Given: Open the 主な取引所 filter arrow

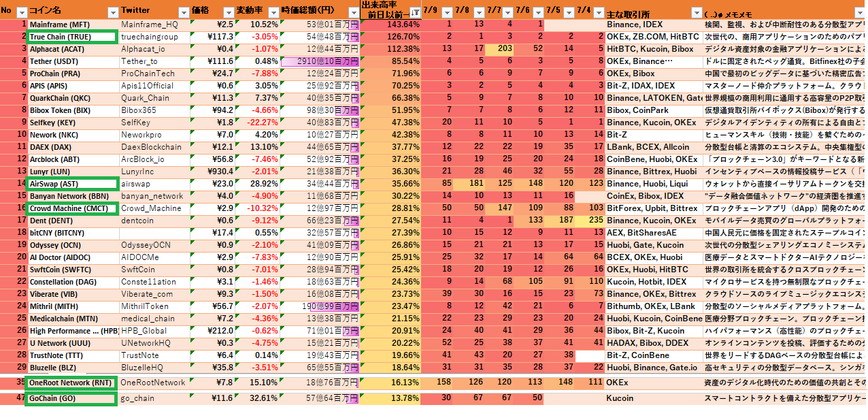Looking at the screenshot, I should 695,12.
